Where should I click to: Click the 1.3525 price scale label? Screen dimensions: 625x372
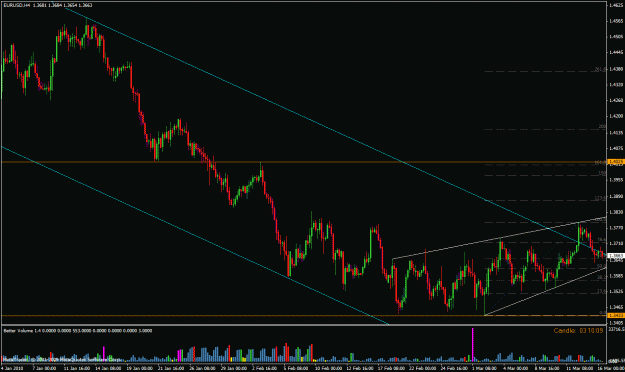(x=616, y=291)
